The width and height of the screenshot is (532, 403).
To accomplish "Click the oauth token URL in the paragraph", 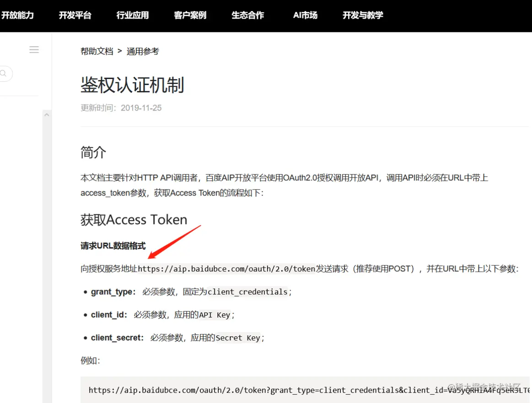I will (229, 269).
